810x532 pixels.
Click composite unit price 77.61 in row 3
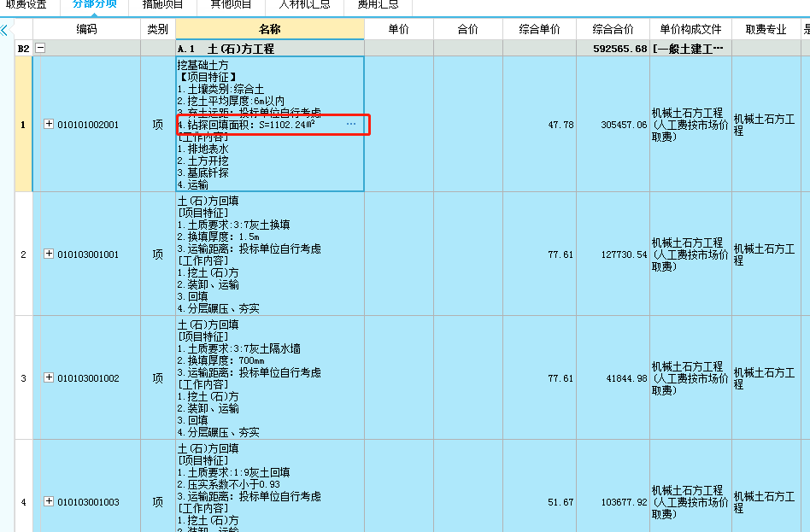[x=561, y=378]
